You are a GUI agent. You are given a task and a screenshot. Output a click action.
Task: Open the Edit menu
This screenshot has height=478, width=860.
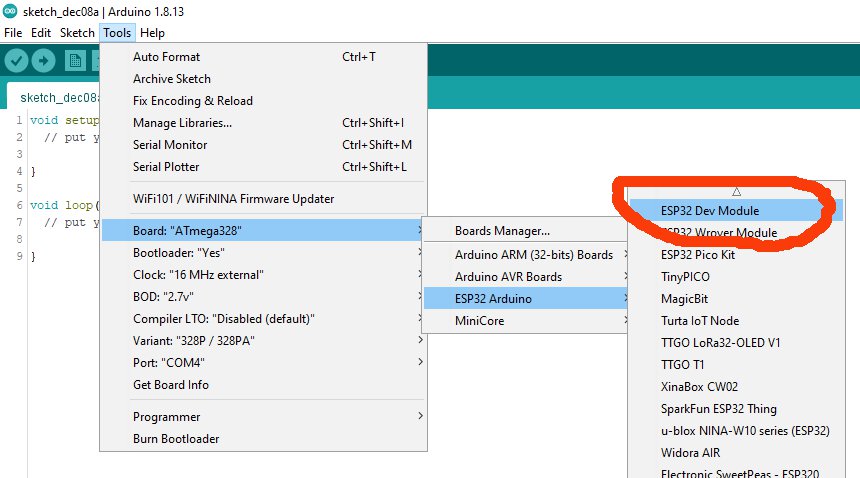coord(41,33)
